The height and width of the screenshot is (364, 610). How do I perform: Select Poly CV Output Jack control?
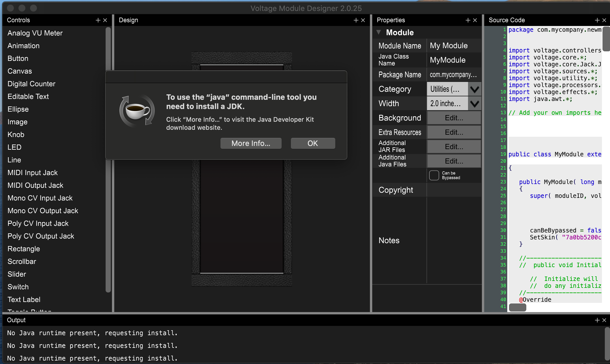41,236
